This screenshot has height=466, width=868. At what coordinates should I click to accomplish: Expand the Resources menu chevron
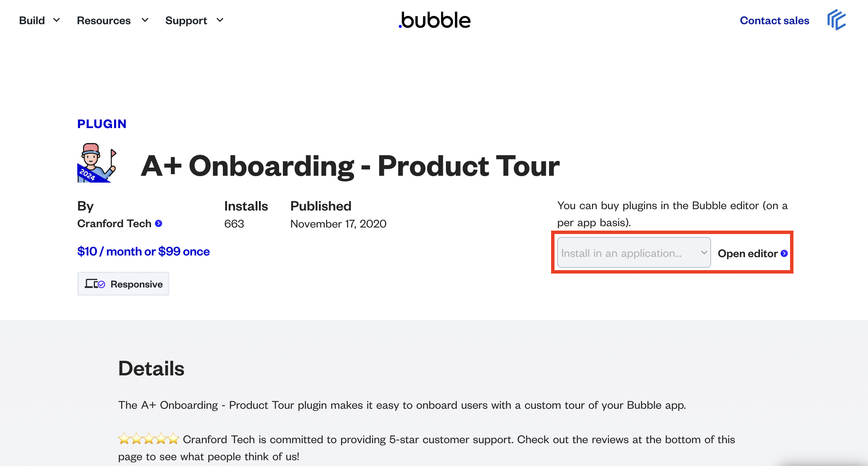(145, 20)
